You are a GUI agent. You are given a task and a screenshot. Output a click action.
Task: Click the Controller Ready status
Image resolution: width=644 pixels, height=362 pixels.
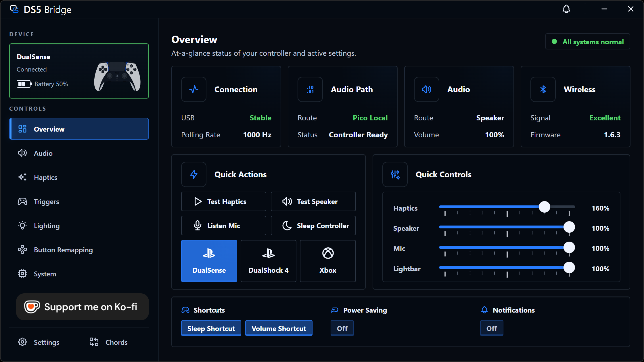tap(358, 135)
